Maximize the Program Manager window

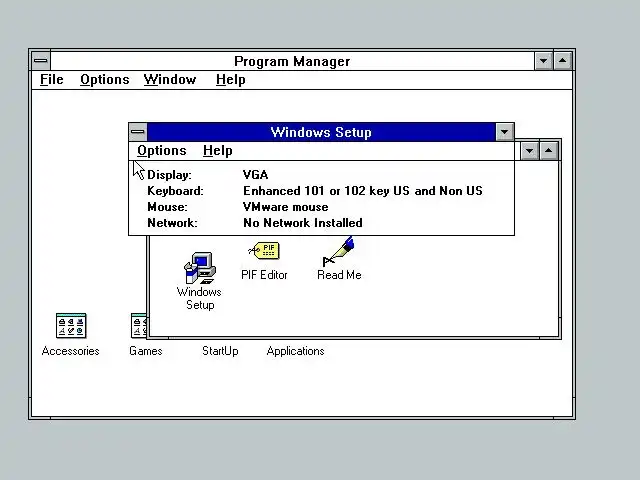coord(562,61)
